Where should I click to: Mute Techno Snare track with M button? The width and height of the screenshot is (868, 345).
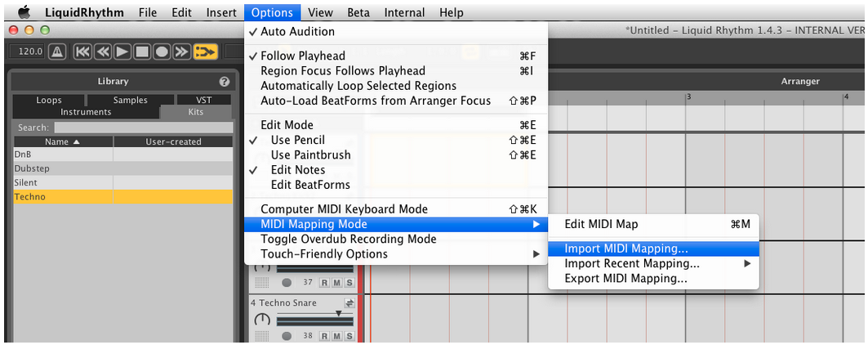tap(337, 336)
